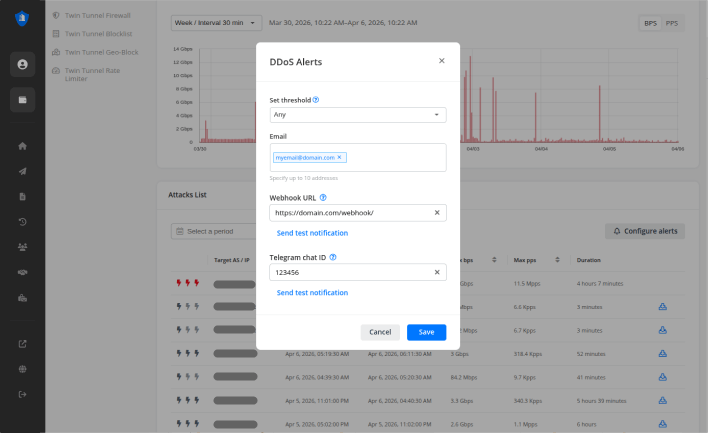Download report for the 3 minutes attack

click(x=662, y=306)
